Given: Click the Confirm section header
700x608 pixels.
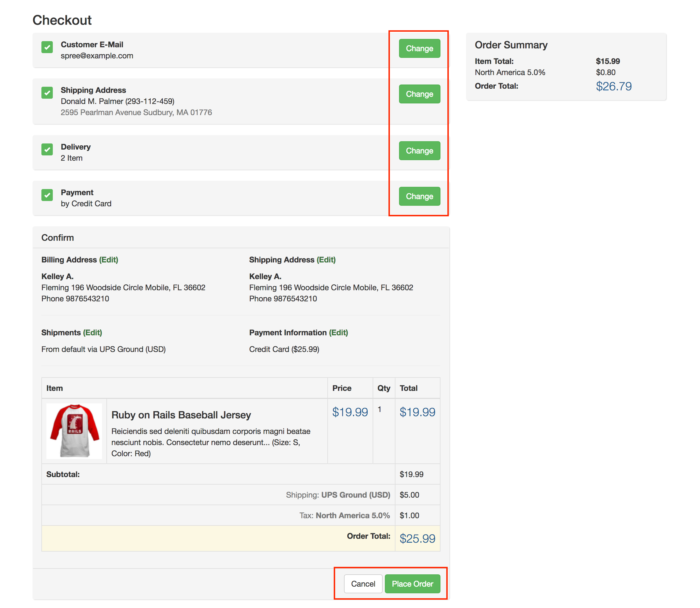Looking at the screenshot, I should pos(58,238).
